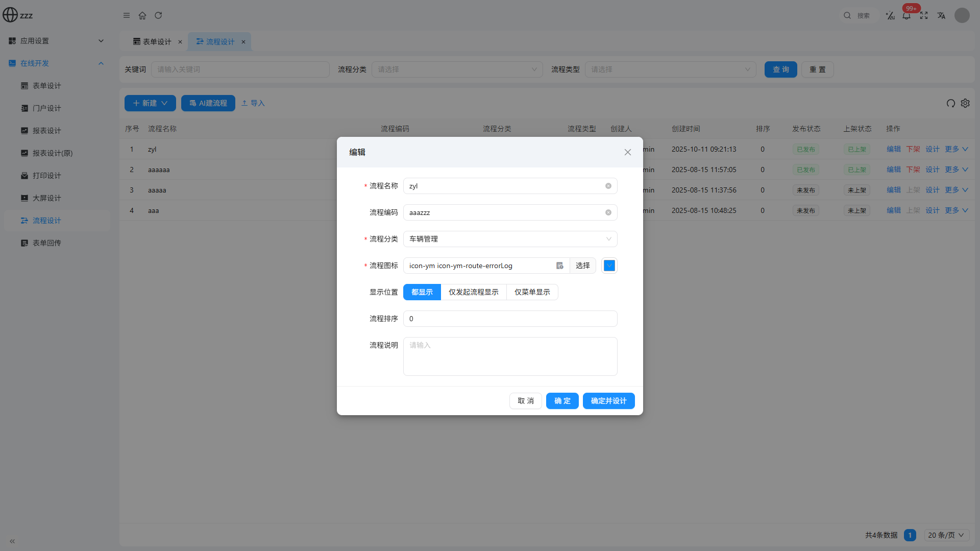The width and height of the screenshot is (980, 551).
Task: Click the fullscreen icon in header
Action: (924, 15)
